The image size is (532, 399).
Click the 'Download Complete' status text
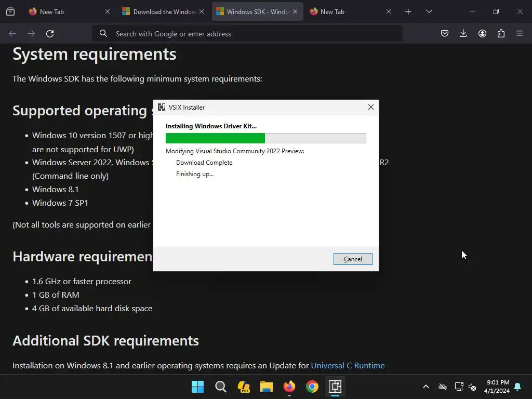[204, 163]
